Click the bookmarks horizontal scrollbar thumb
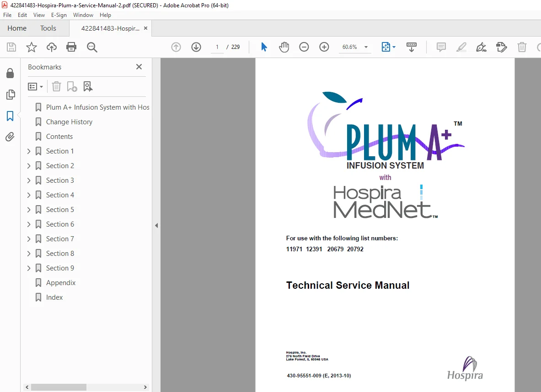This screenshot has width=541, height=392. click(59, 387)
